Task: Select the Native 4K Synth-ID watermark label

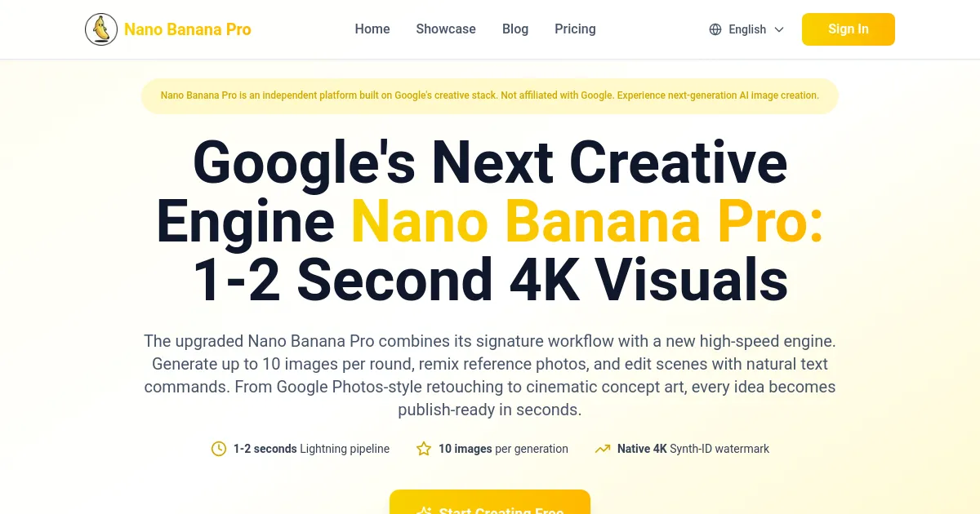Action: (693, 449)
